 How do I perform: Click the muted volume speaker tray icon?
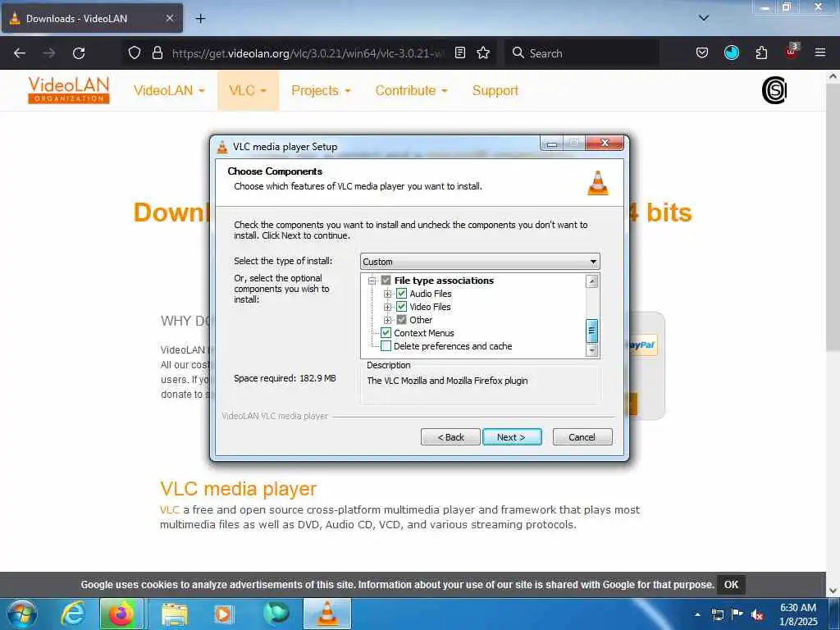click(x=757, y=614)
